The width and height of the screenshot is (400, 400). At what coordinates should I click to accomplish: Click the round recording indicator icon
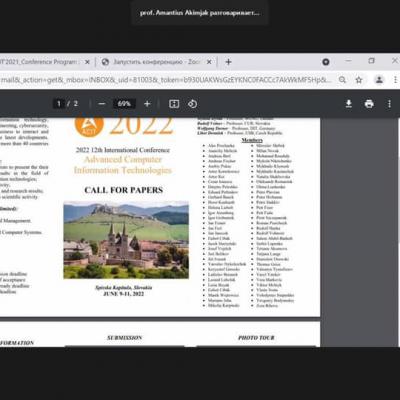pyautogui.click(x=326, y=62)
